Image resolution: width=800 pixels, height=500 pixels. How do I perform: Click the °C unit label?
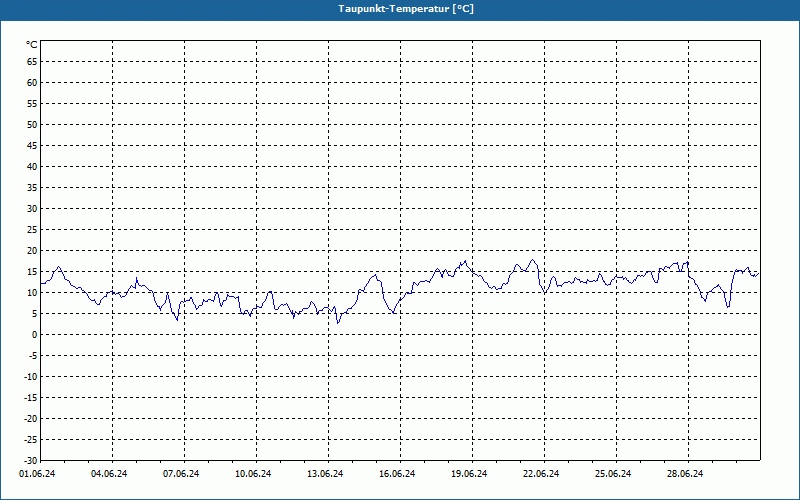32,45
